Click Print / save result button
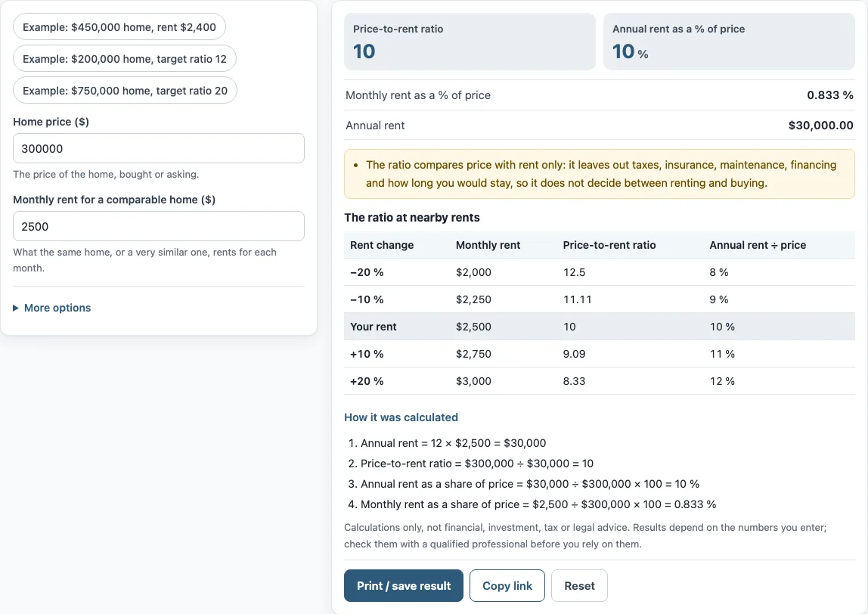The image size is (868, 614). (404, 586)
